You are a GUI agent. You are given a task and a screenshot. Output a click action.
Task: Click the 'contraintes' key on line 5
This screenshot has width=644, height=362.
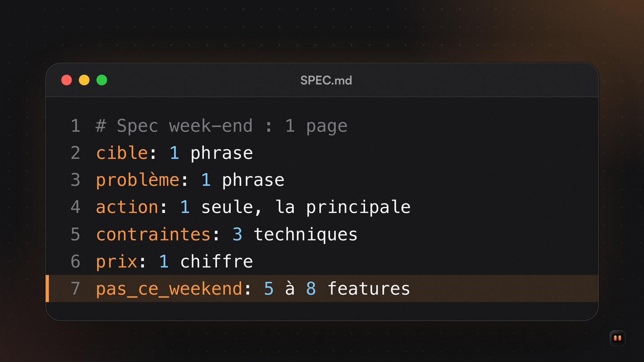pyautogui.click(x=153, y=234)
